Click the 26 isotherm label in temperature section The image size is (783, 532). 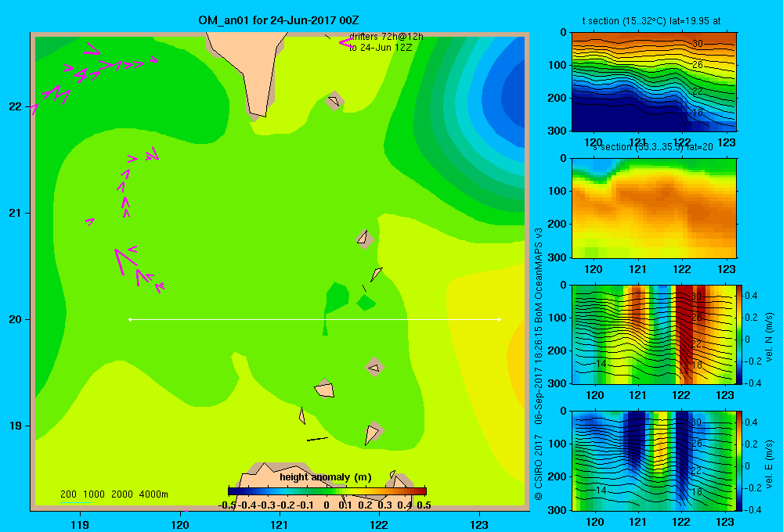[x=698, y=65]
